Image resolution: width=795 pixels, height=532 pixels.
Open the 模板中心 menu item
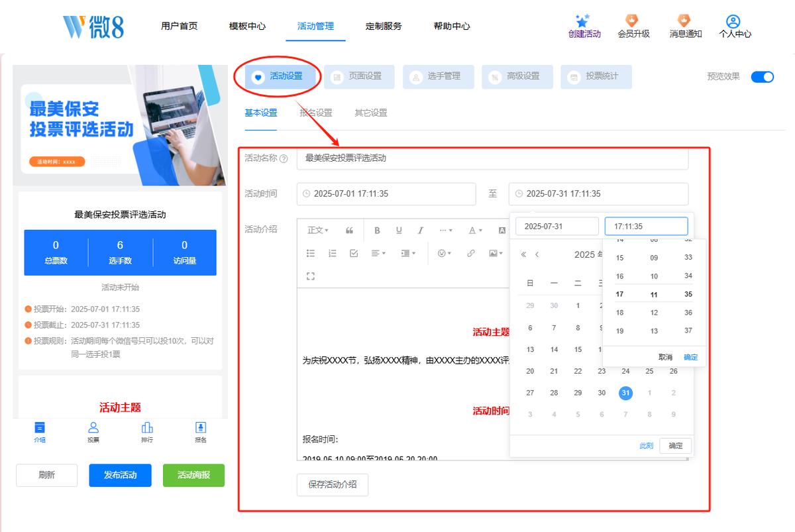click(x=248, y=27)
